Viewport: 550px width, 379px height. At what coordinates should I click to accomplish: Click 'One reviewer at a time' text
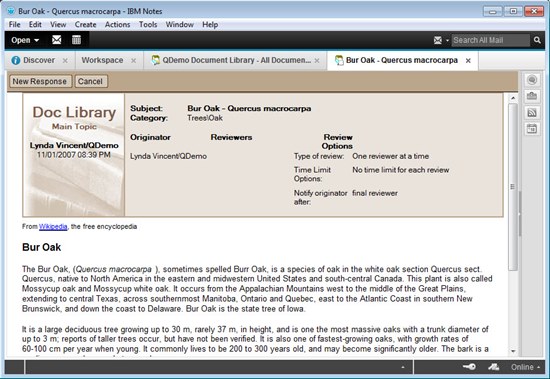[x=390, y=156]
